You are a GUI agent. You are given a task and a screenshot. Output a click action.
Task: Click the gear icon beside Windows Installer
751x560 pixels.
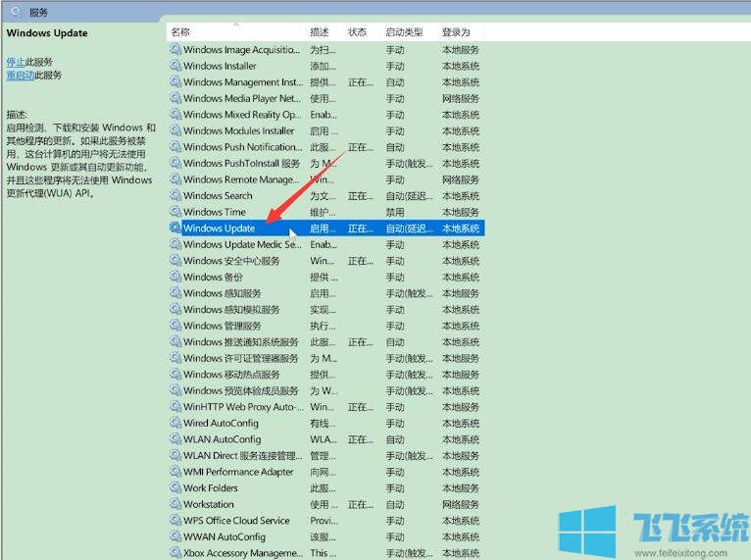pyautogui.click(x=175, y=66)
